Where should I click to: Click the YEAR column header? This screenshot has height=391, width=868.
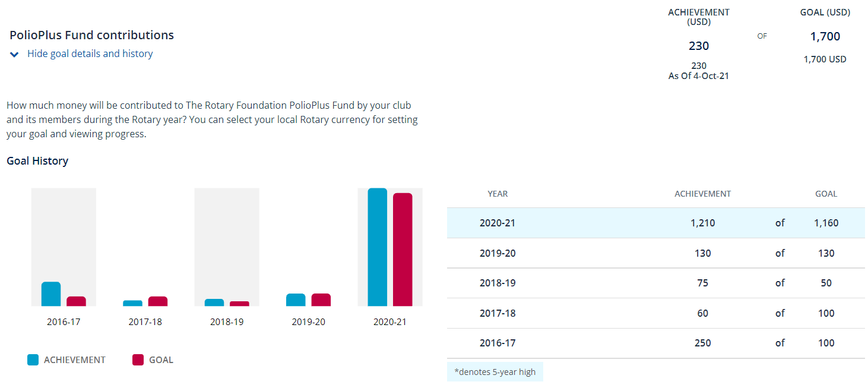click(x=498, y=194)
